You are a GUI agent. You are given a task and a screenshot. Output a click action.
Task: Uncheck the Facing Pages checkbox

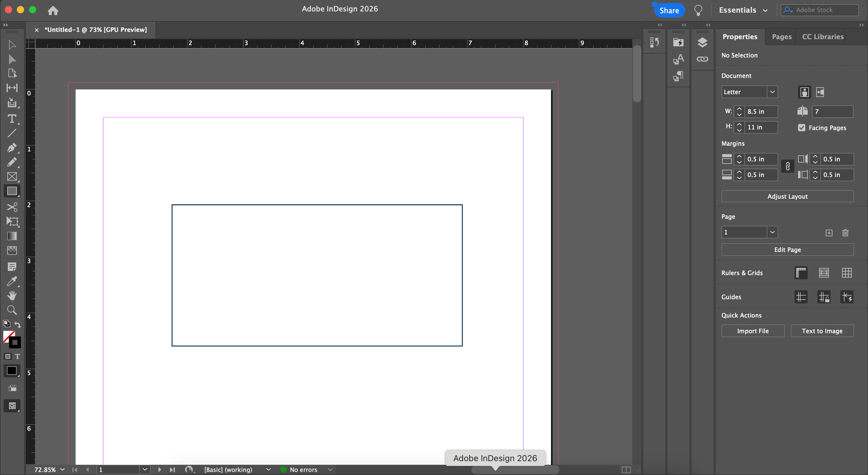pyautogui.click(x=802, y=128)
